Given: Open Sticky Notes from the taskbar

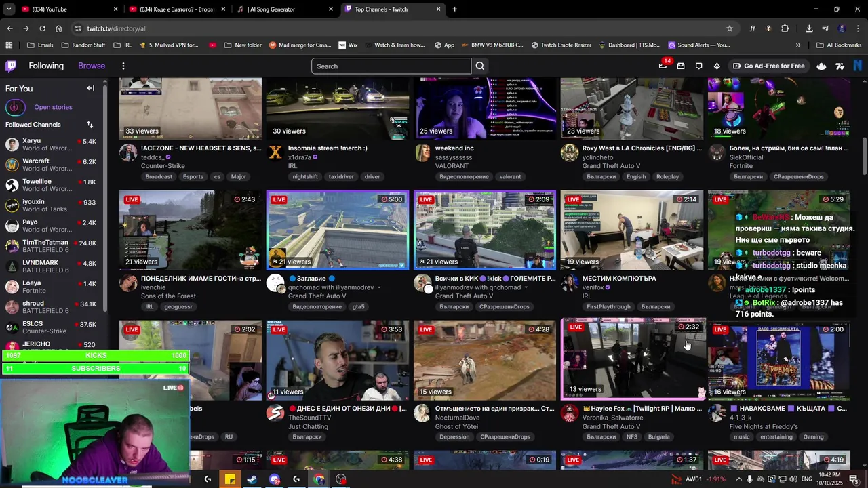Looking at the screenshot, I should [x=230, y=479].
